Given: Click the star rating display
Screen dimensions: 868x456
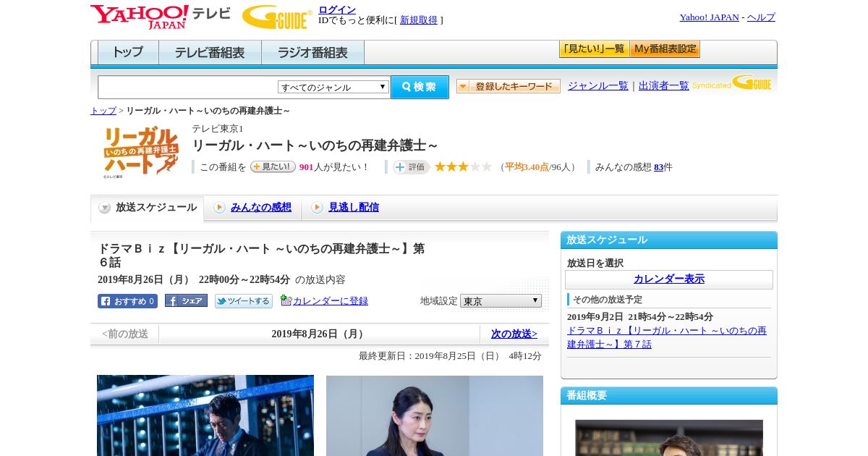Looking at the screenshot, I should (x=463, y=167).
